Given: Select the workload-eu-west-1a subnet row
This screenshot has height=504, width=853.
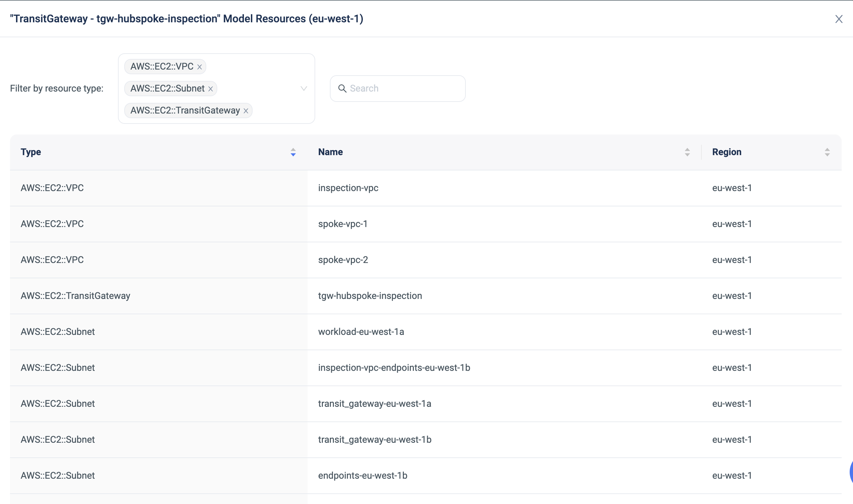Looking at the screenshot, I should pyautogui.click(x=361, y=332).
